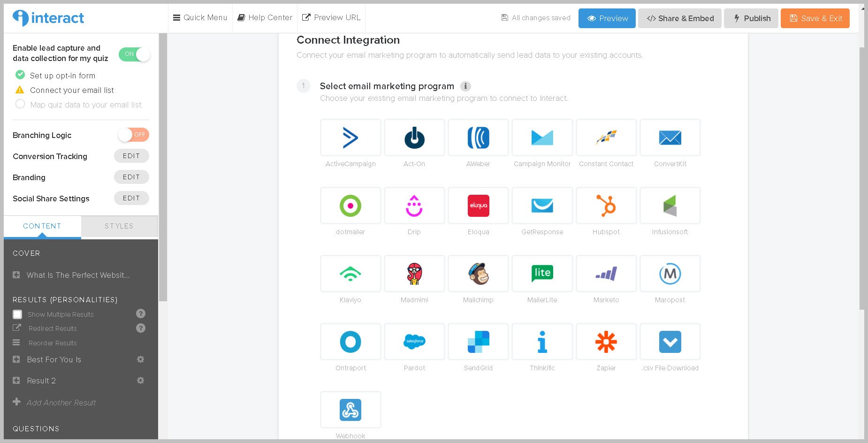Pick the GetResponse integration

(542, 206)
